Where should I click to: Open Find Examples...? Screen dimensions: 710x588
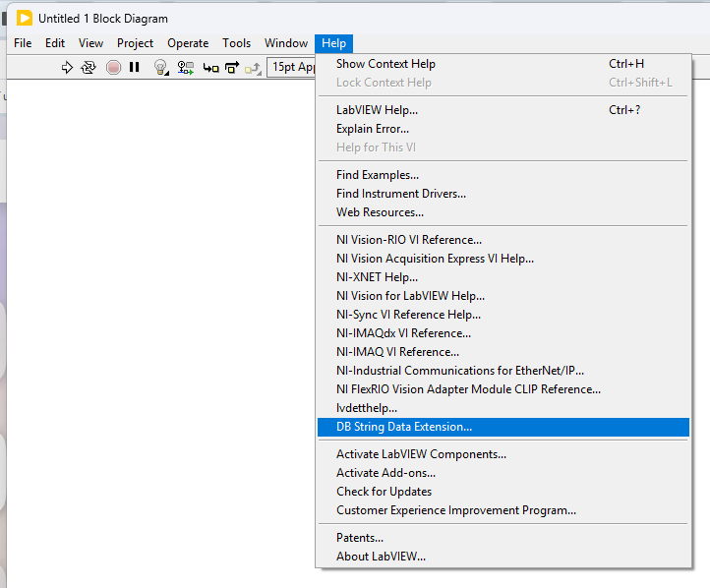503,175
